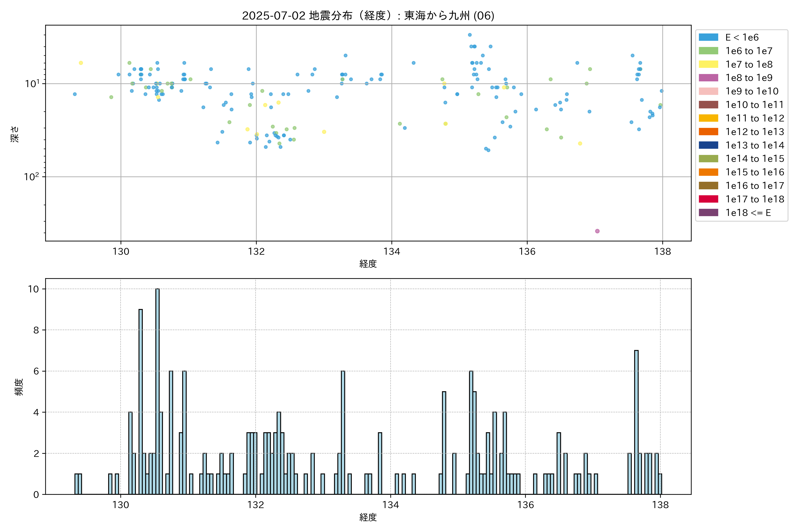Click the red 1e17 to 1e18 swatch
798x532 pixels.
coord(708,199)
